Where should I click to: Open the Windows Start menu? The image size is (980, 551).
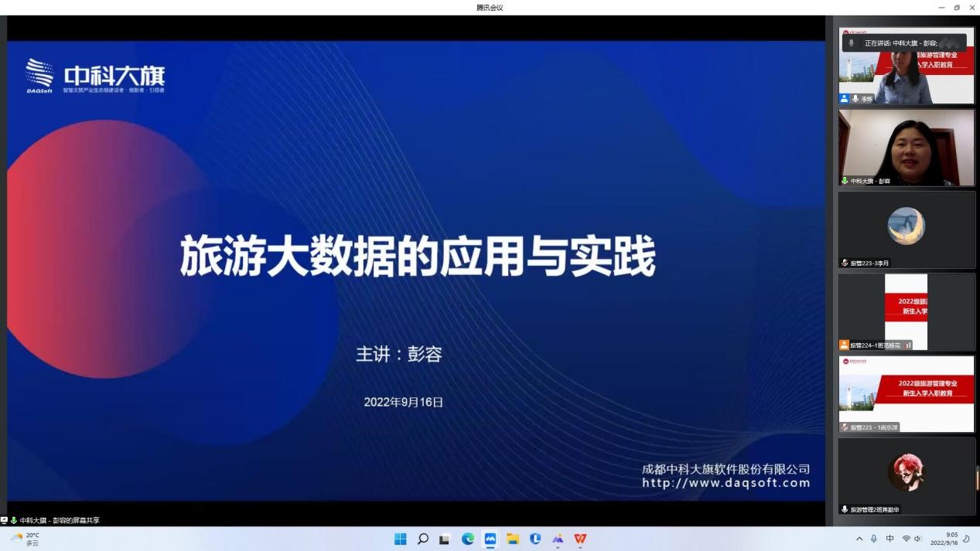click(400, 539)
